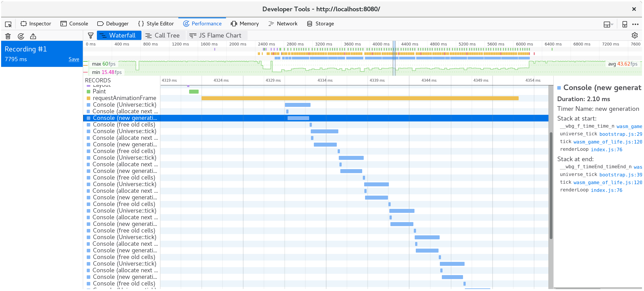Click Save link for Recording #1
644x291 pixels.
coord(74,59)
